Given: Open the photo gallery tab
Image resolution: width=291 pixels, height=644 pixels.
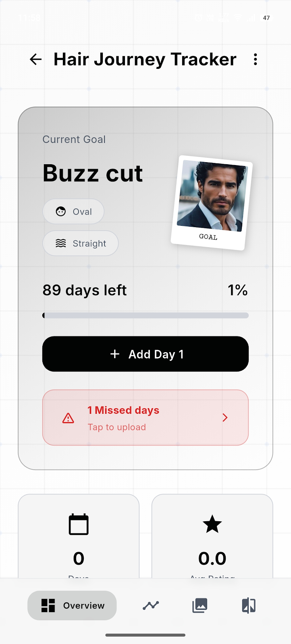Looking at the screenshot, I should (x=200, y=605).
